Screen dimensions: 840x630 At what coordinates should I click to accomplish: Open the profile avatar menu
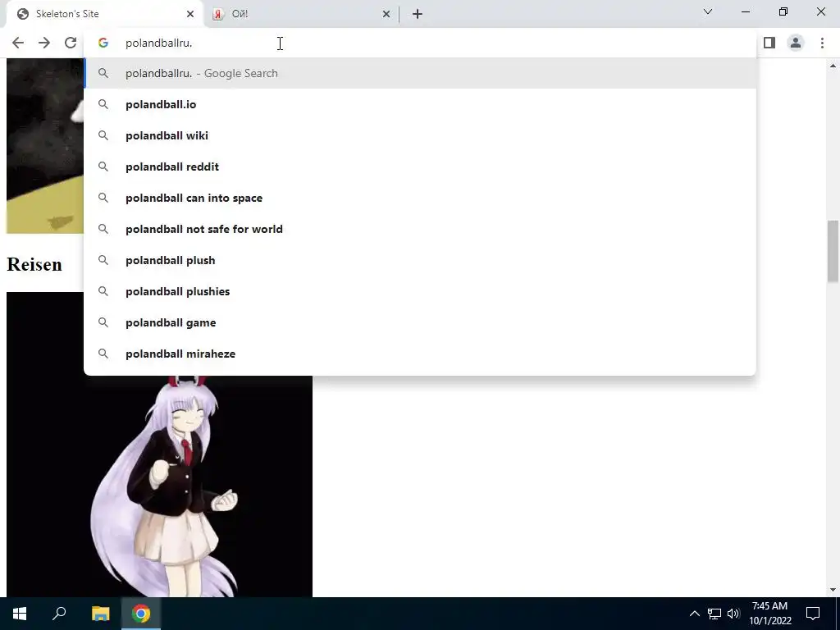[796, 43]
